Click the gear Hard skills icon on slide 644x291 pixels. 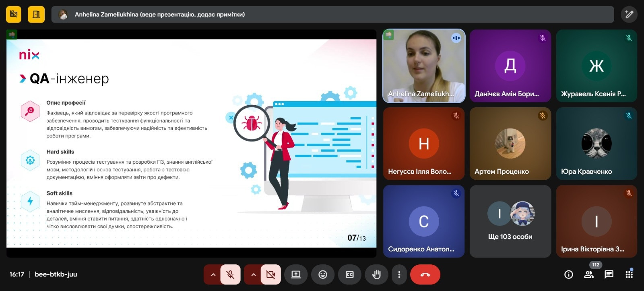click(30, 160)
